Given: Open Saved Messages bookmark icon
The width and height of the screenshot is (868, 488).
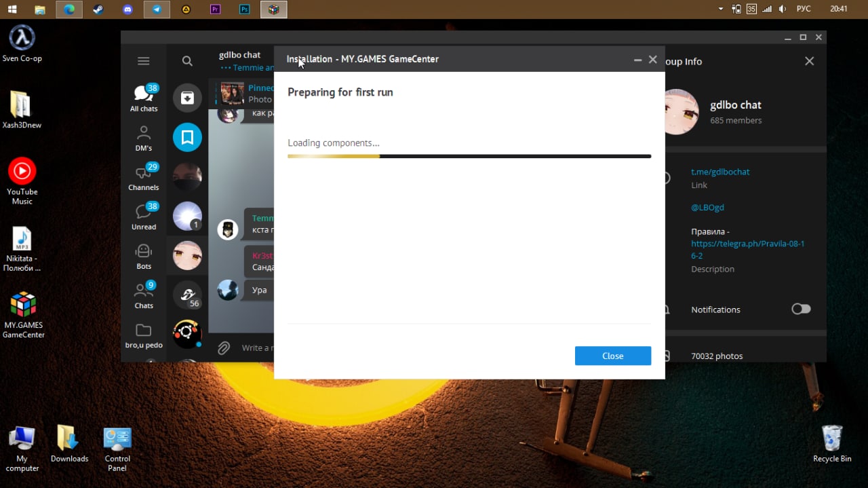Looking at the screenshot, I should click(x=187, y=137).
